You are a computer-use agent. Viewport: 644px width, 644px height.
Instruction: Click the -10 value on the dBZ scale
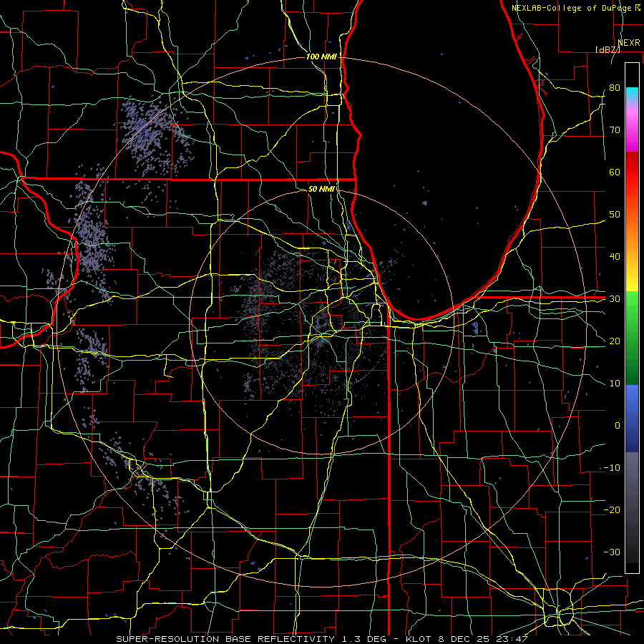(612, 468)
